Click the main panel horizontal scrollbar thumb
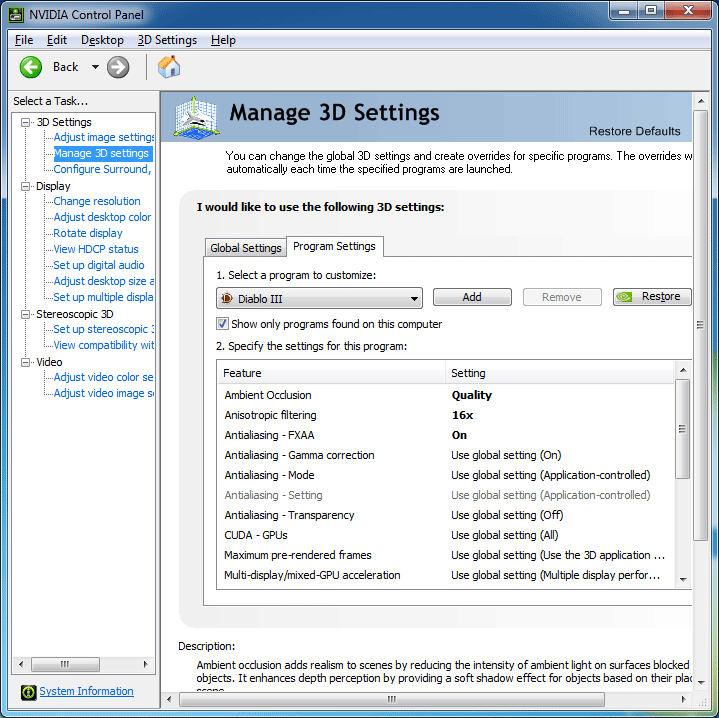The height and width of the screenshot is (718, 719). pos(392,700)
